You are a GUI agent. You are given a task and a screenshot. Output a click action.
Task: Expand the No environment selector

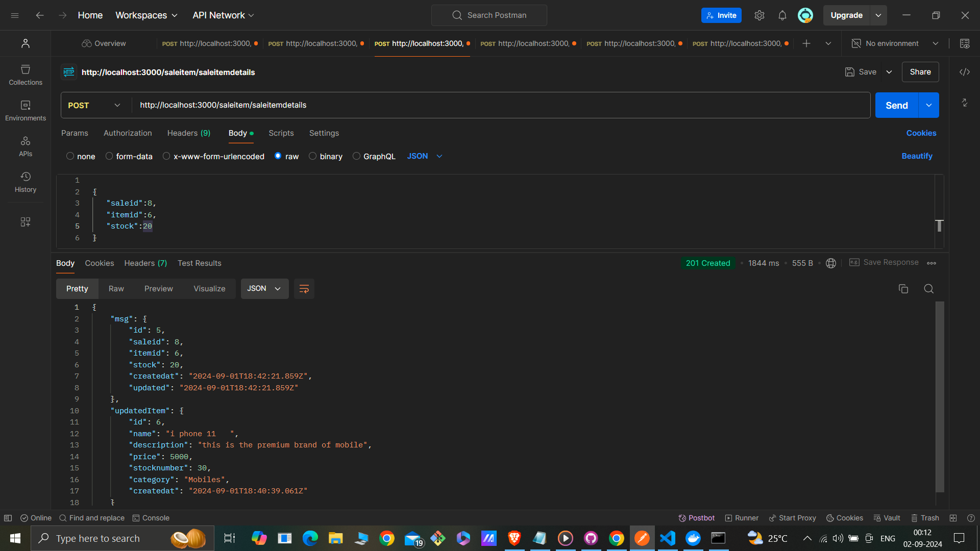point(895,43)
